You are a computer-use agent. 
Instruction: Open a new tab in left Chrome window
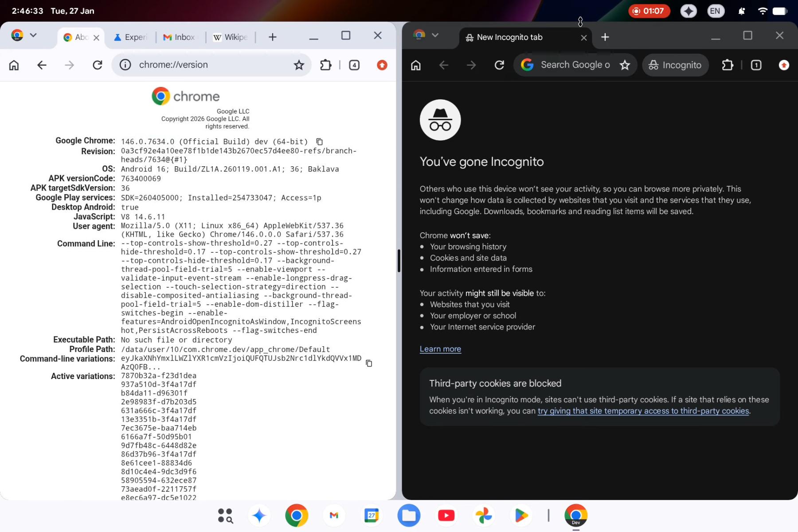pos(273,37)
